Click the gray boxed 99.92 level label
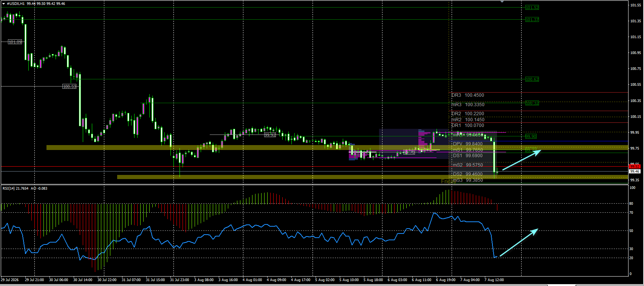The image size is (644, 286). [x=270, y=135]
